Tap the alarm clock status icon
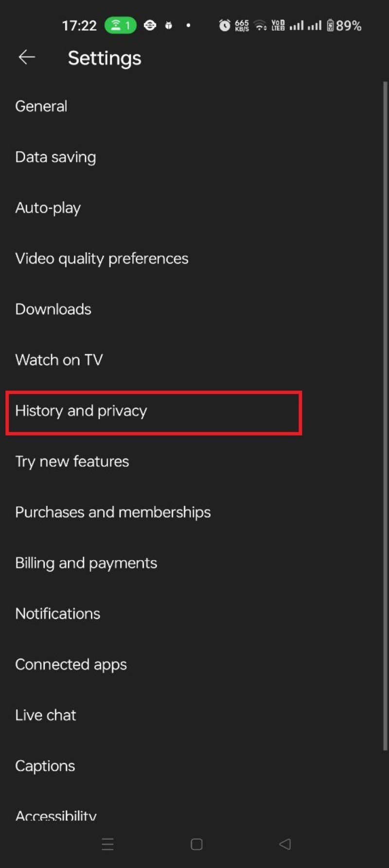The height and width of the screenshot is (868, 389). 224,25
